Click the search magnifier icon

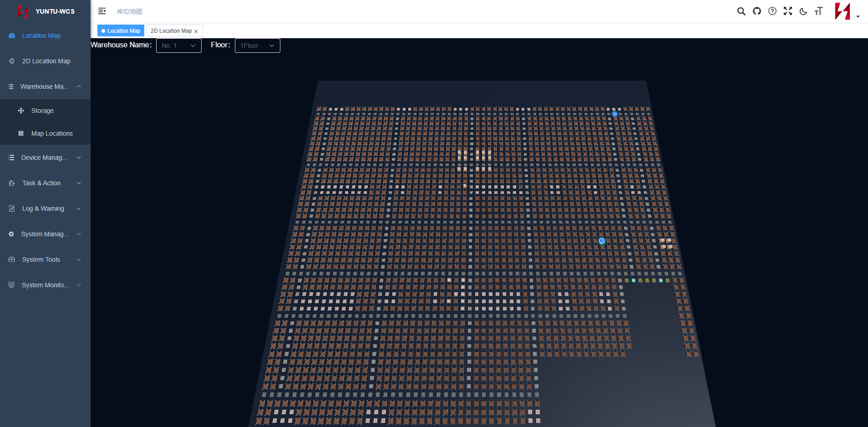click(741, 11)
